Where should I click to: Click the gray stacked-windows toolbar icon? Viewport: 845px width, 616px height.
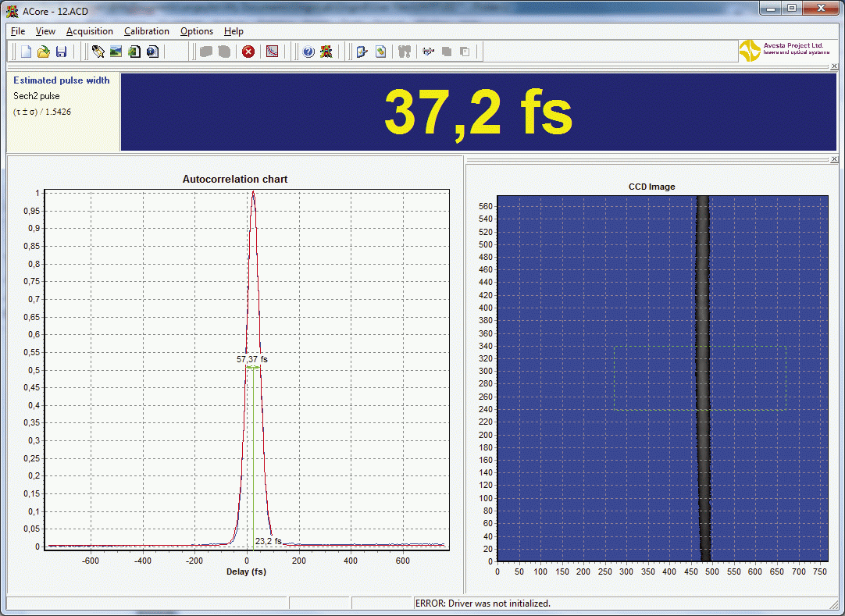tap(447, 52)
